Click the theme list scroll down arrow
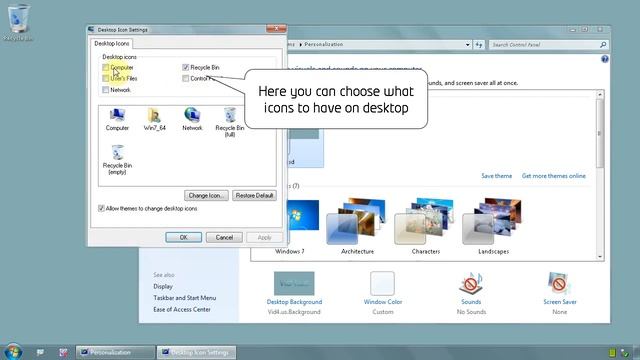The height and width of the screenshot is (360, 640). pyautogui.click(x=600, y=257)
